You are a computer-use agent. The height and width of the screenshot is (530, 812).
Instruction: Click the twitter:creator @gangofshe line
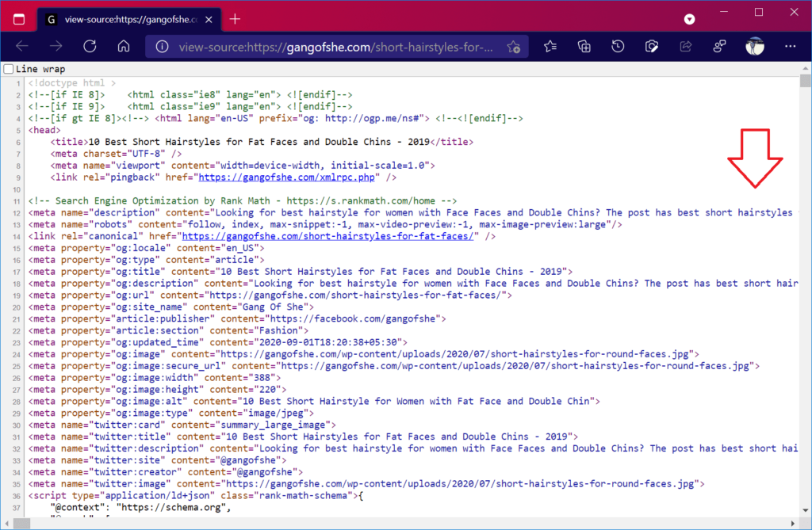pos(165,472)
